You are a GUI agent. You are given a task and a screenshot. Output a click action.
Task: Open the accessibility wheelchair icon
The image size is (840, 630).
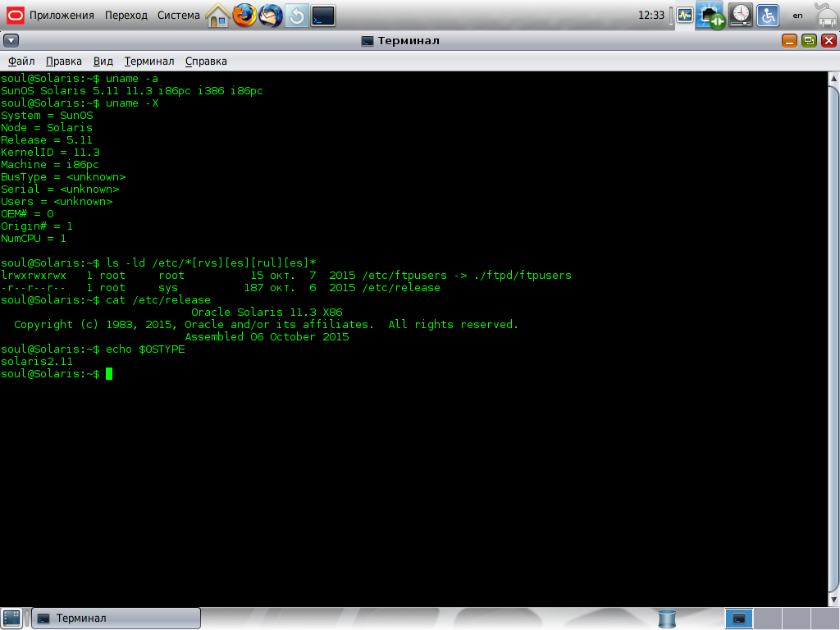768,16
